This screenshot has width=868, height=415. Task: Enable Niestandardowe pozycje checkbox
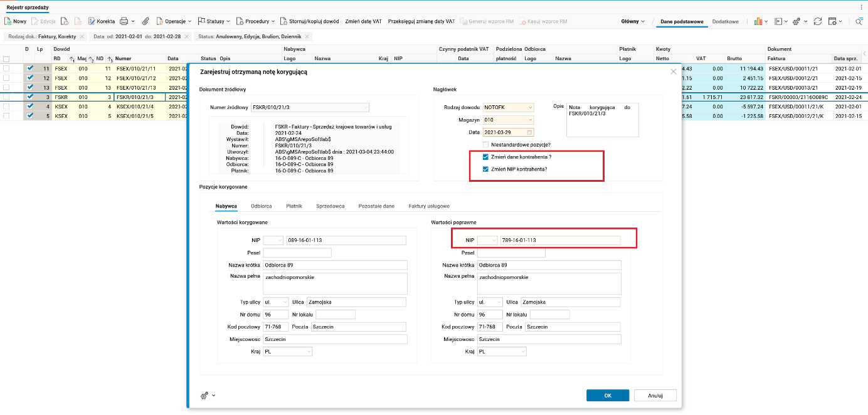pos(485,145)
